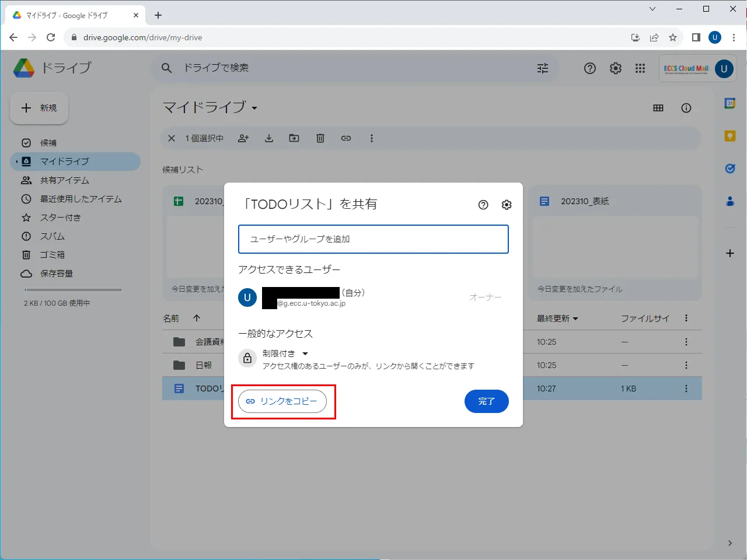Viewport: 747px width, 560px height.
Task: Click the リンクをコピー button
Action: click(282, 401)
